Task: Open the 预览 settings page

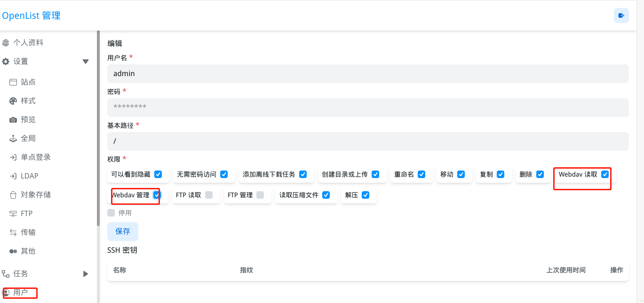Action: [28, 120]
